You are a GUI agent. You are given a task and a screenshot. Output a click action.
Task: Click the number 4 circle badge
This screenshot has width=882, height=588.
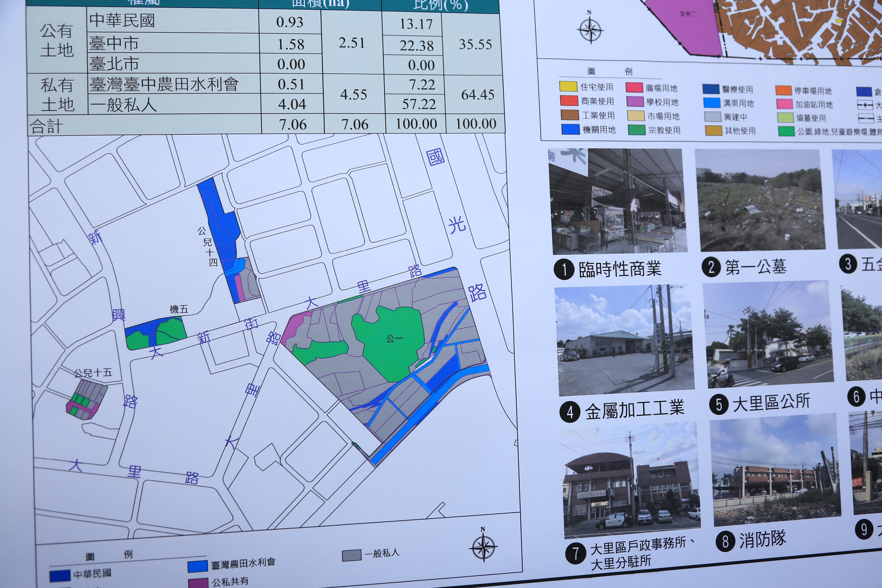(x=570, y=412)
